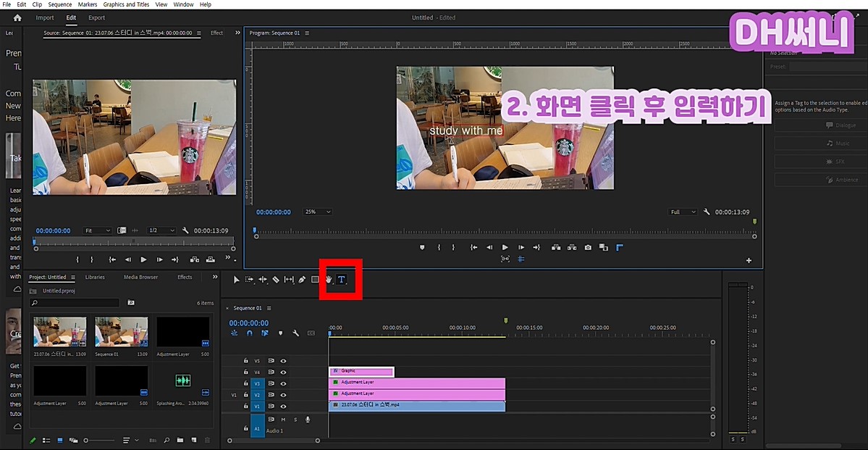Select the Pen tool
This screenshot has width=868, height=450.
[x=302, y=280]
